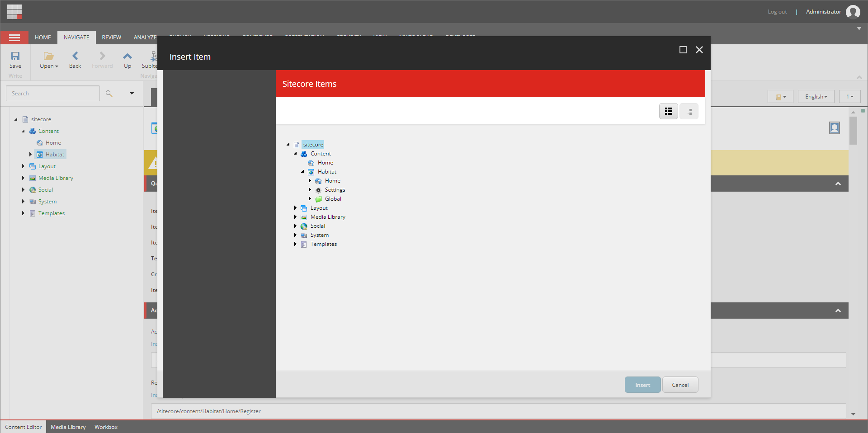868x433 pixels.
Task: Open the red hamburger menu
Action: point(14,38)
